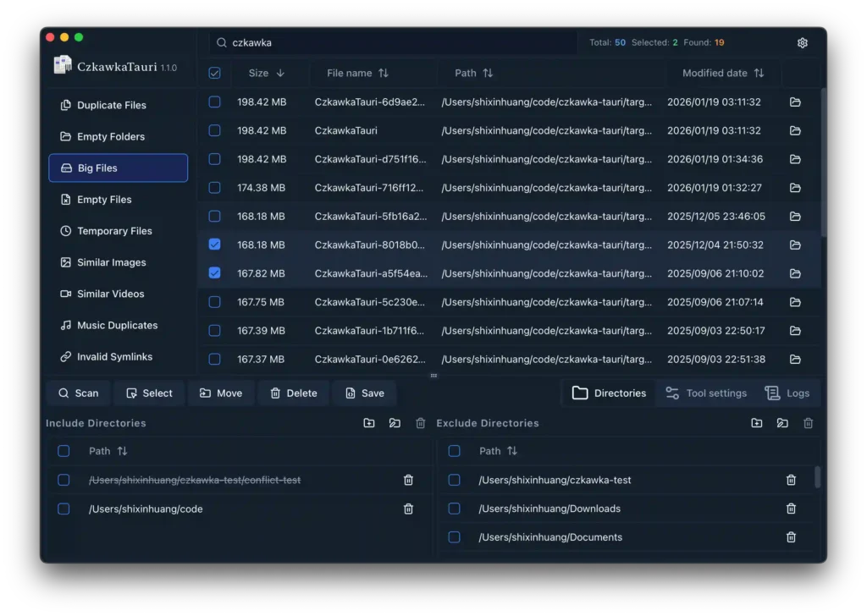
Task: Remove /Users/shixinhuang/code include directory
Action: coord(408,509)
